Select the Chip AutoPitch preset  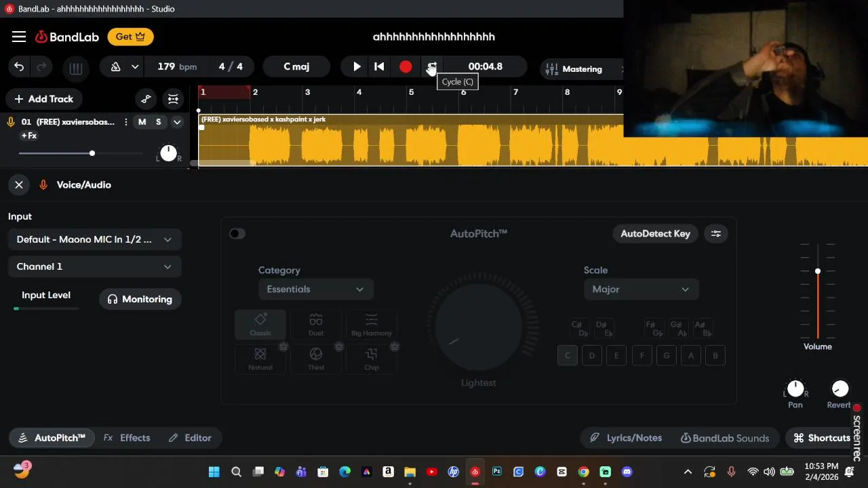point(372,359)
